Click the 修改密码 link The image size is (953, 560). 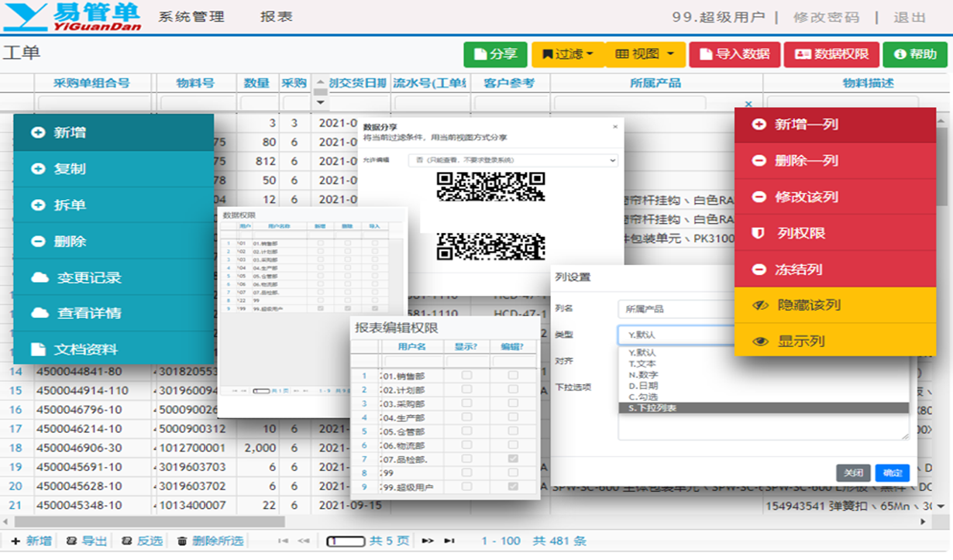coord(827,17)
